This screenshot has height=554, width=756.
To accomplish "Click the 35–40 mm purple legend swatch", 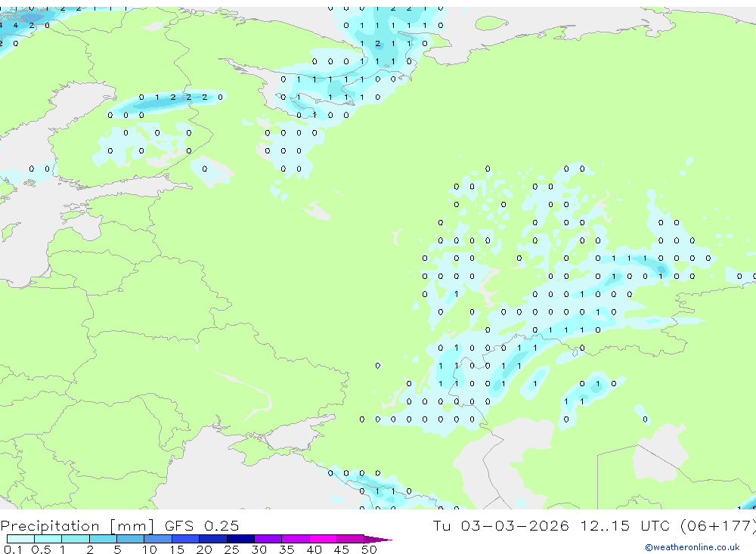I will (296, 539).
